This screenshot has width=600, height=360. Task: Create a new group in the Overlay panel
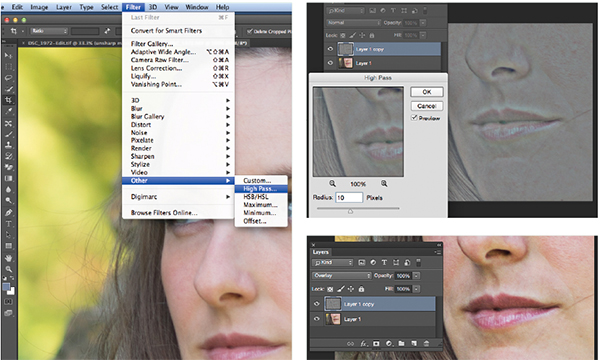click(401, 344)
